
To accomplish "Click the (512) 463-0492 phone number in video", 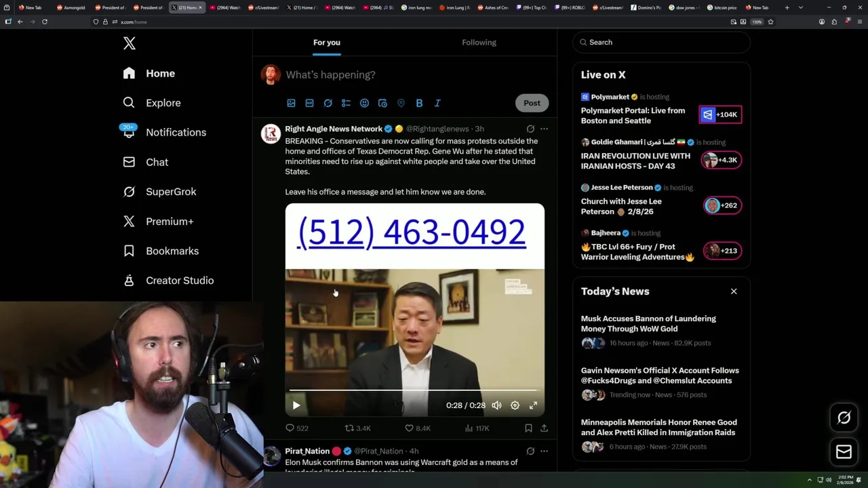I will (x=412, y=232).
